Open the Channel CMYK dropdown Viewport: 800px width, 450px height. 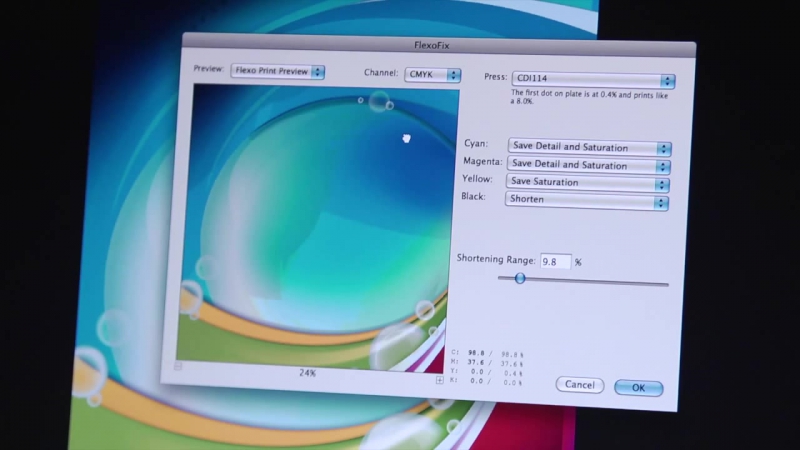click(x=433, y=74)
